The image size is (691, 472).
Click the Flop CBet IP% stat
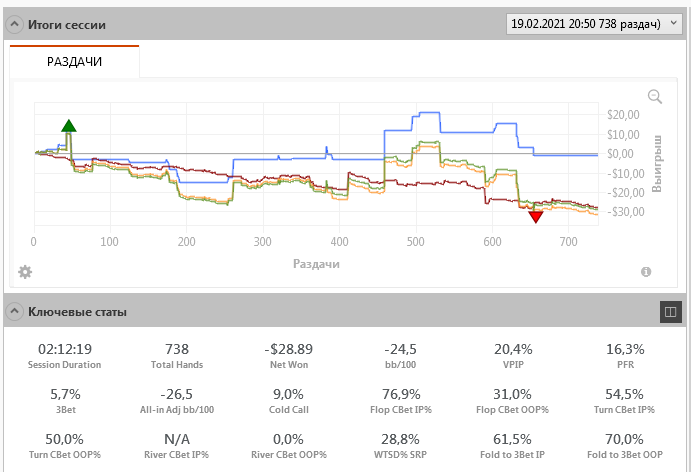pos(401,401)
